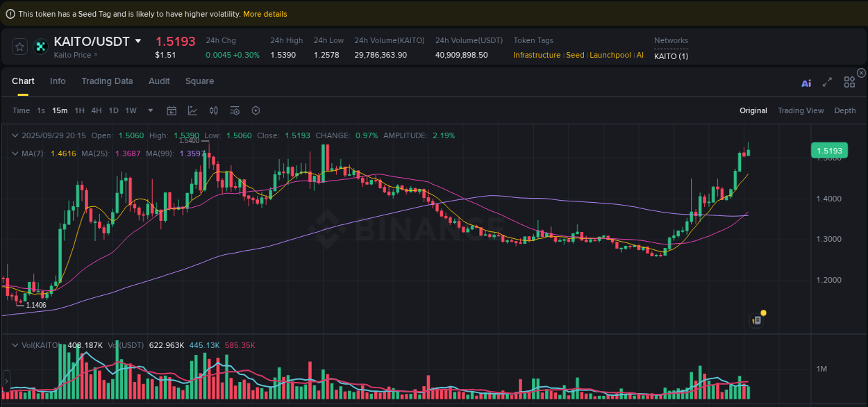
Task: Open the indicator list settings icon
Action: click(x=234, y=110)
